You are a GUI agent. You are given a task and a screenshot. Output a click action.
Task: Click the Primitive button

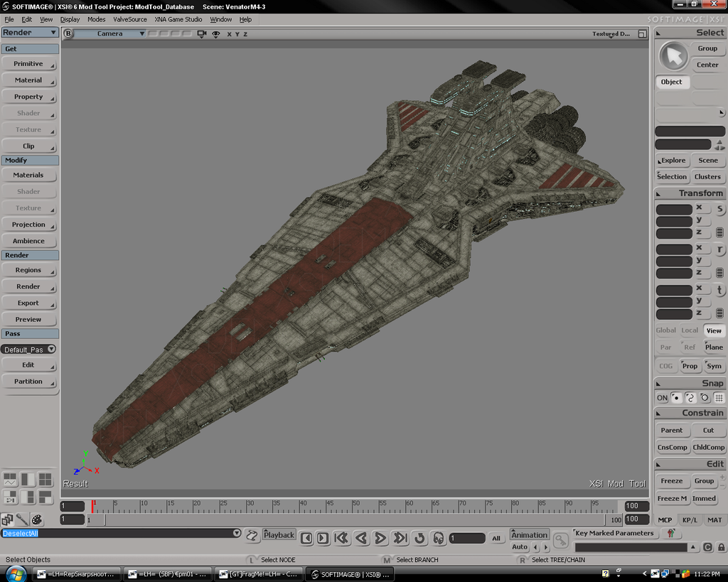pyautogui.click(x=28, y=63)
